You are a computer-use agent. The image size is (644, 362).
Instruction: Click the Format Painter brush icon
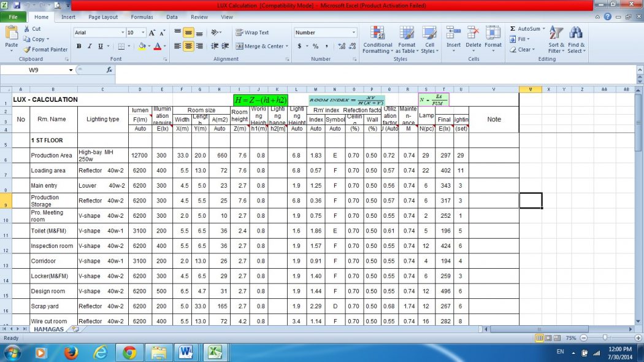(x=27, y=50)
